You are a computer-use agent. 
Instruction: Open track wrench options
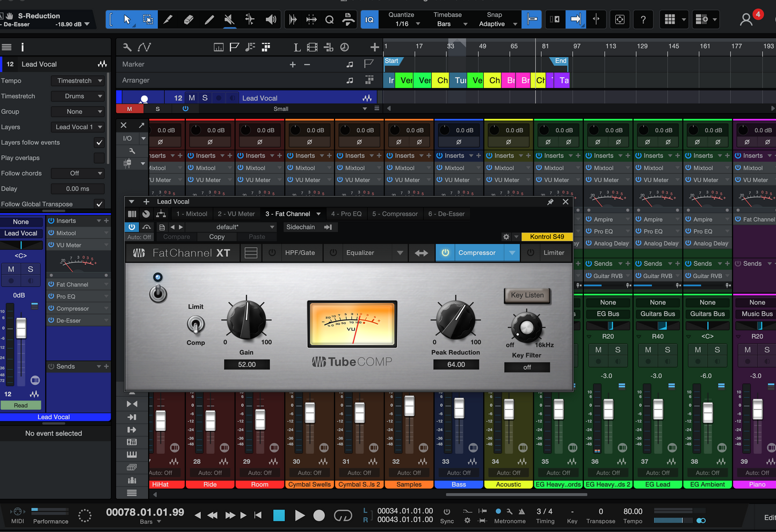click(x=127, y=47)
